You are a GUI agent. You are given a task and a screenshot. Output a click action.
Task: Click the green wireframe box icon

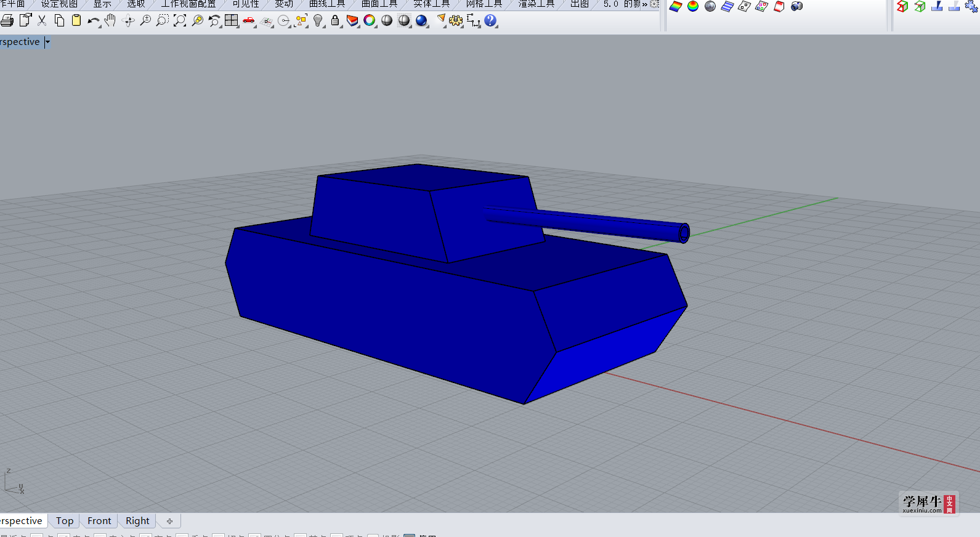coord(920,6)
